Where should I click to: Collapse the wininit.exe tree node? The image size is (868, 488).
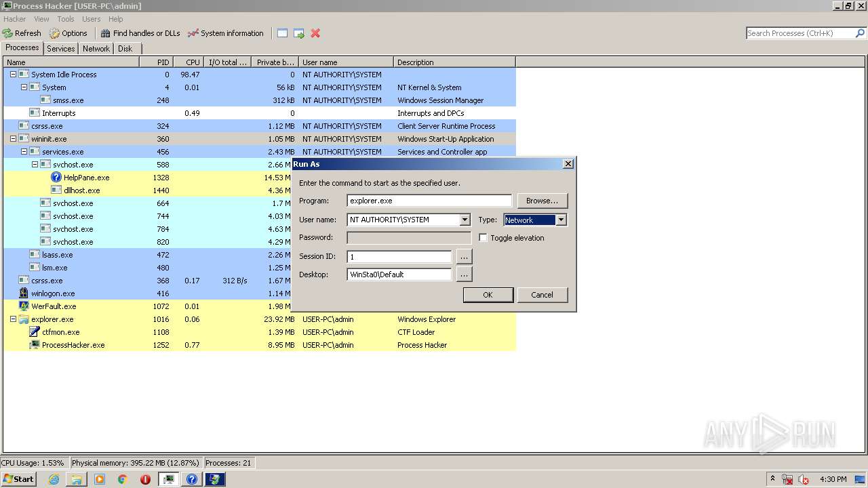coord(13,139)
